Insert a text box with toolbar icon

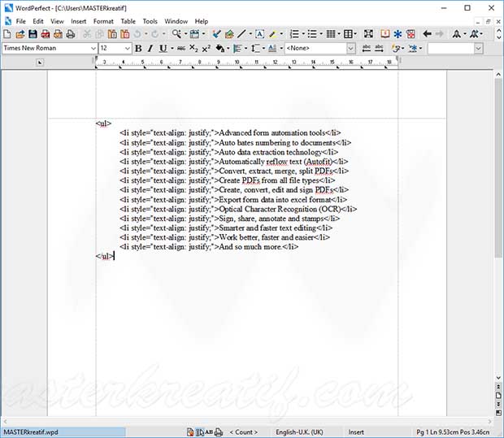pyautogui.click(x=259, y=34)
